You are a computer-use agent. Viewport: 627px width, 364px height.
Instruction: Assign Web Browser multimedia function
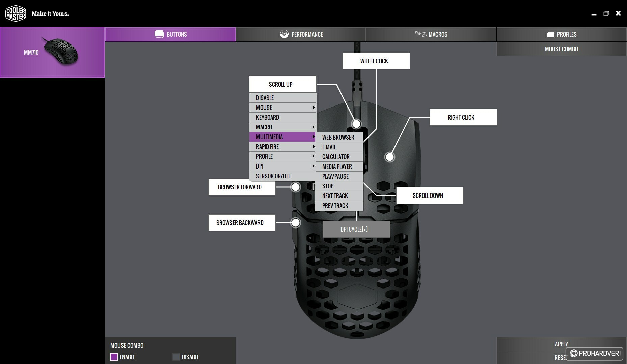coord(339,137)
